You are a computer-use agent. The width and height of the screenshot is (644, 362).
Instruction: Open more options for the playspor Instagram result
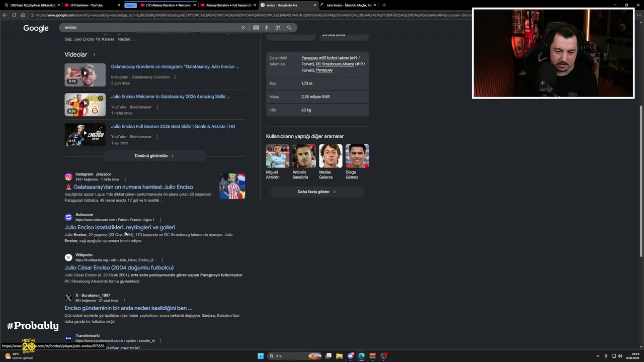point(125,179)
